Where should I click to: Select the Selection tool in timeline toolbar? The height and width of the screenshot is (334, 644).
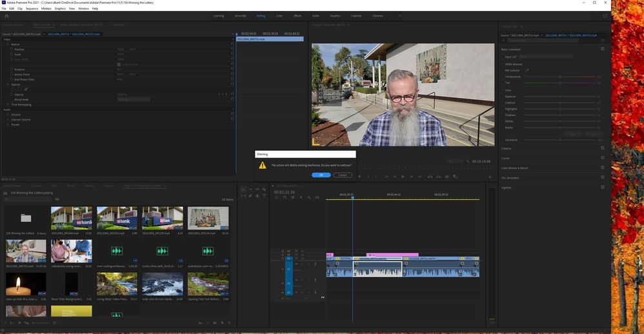pos(243,190)
